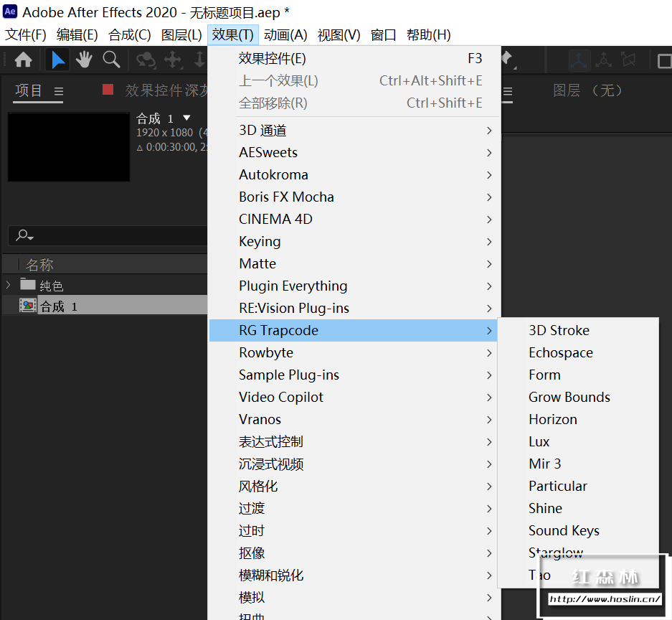This screenshot has width=672, height=620.
Task: Expand the AESweets submenu
Action: 354,153
